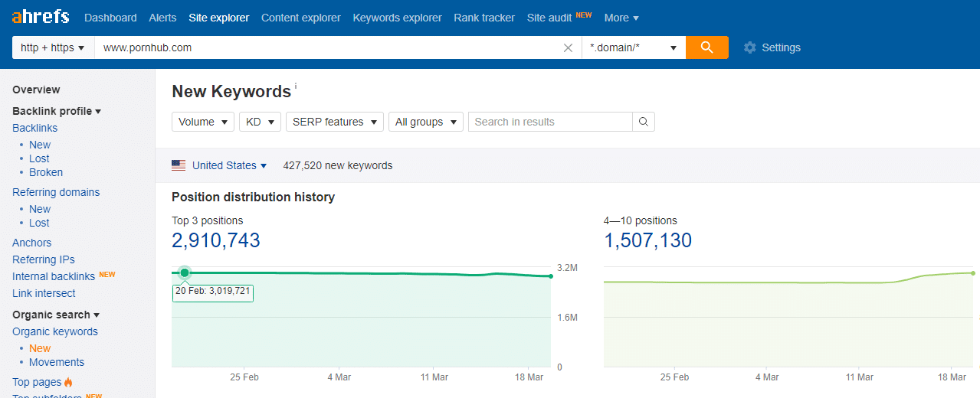Click the search-in-results magnifier icon
The width and height of the screenshot is (980, 398).
tap(644, 122)
